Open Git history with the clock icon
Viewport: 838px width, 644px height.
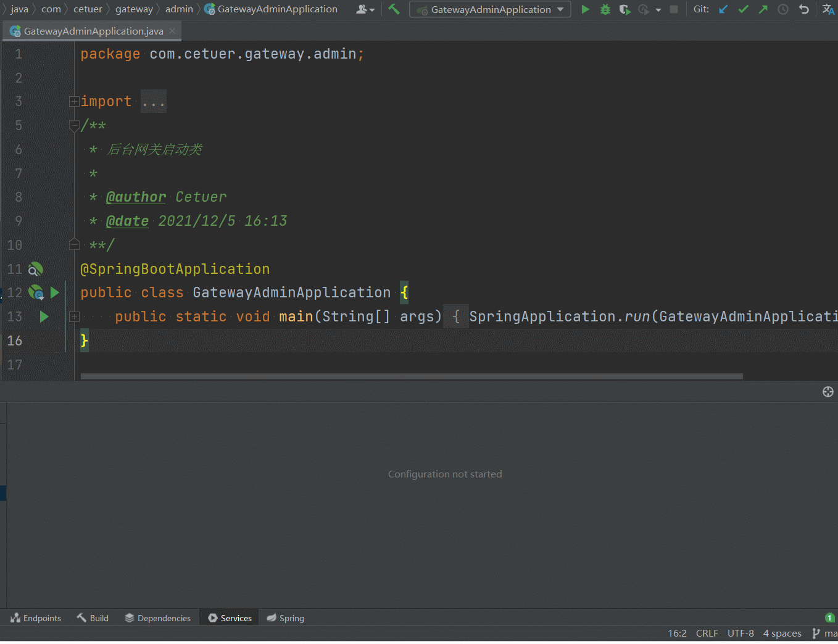[x=782, y=9]
